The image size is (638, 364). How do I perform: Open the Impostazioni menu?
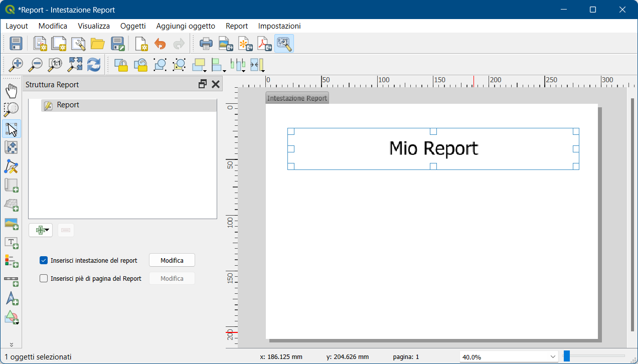pyautogui.click(x=279, y=26)
